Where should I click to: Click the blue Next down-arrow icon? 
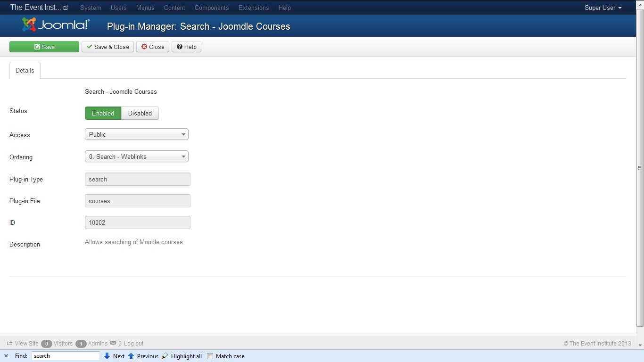coord(107,356)
